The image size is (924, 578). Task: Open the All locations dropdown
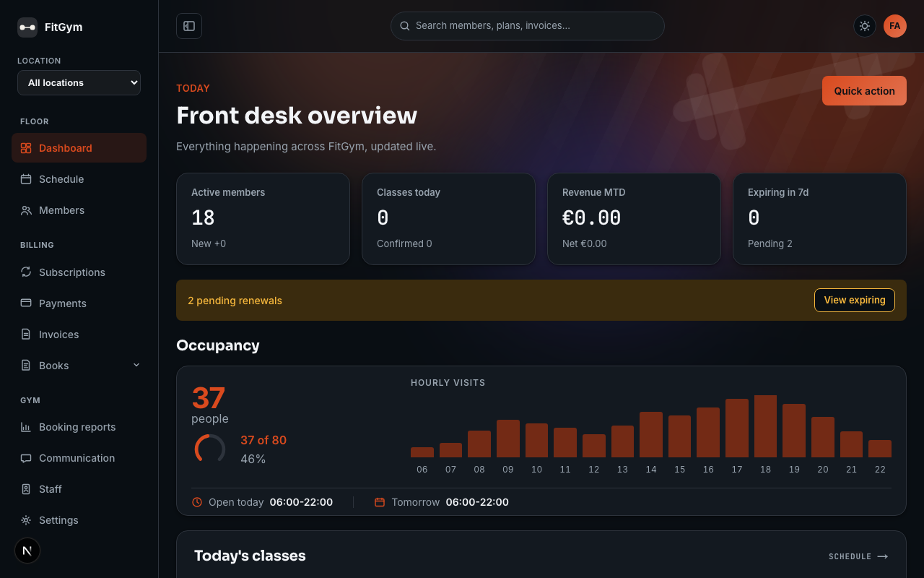(x=79, y=83)
